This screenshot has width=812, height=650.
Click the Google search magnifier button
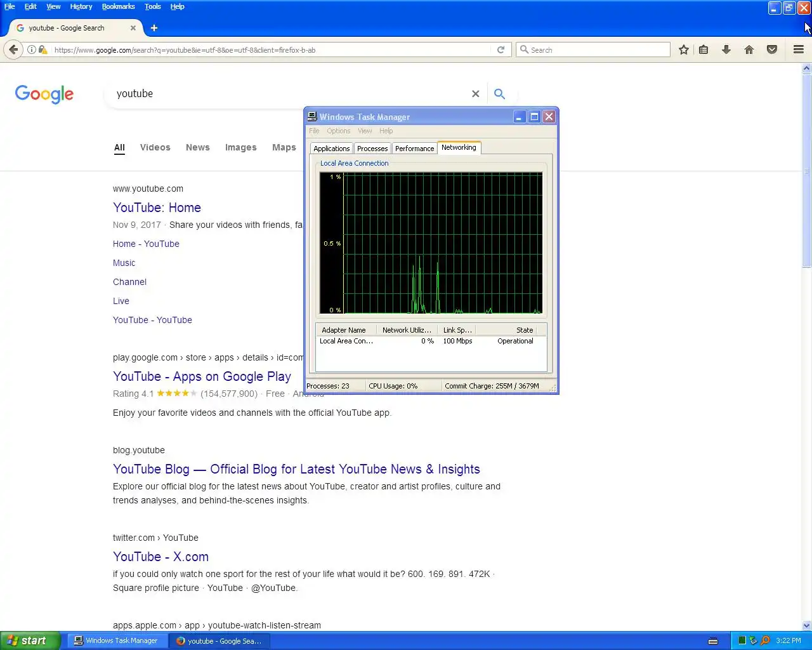[500, 94]
